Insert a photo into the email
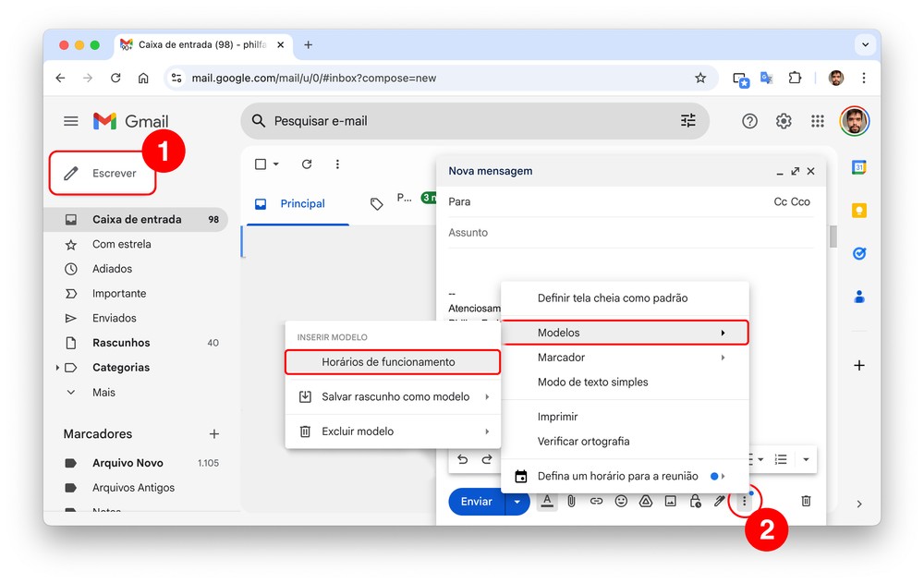This screenshot has width=924, height=583. click(671, 501)
